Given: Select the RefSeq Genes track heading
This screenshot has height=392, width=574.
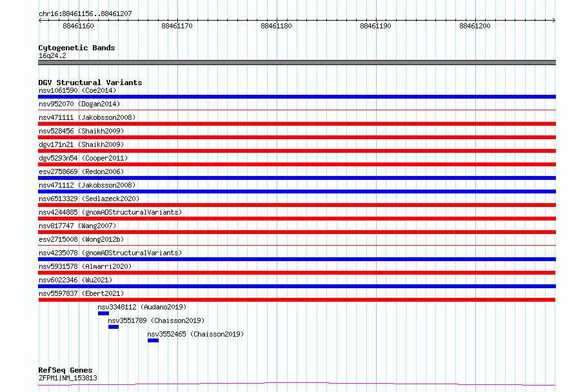Looking at the screenshot, I should click(65, 370).
